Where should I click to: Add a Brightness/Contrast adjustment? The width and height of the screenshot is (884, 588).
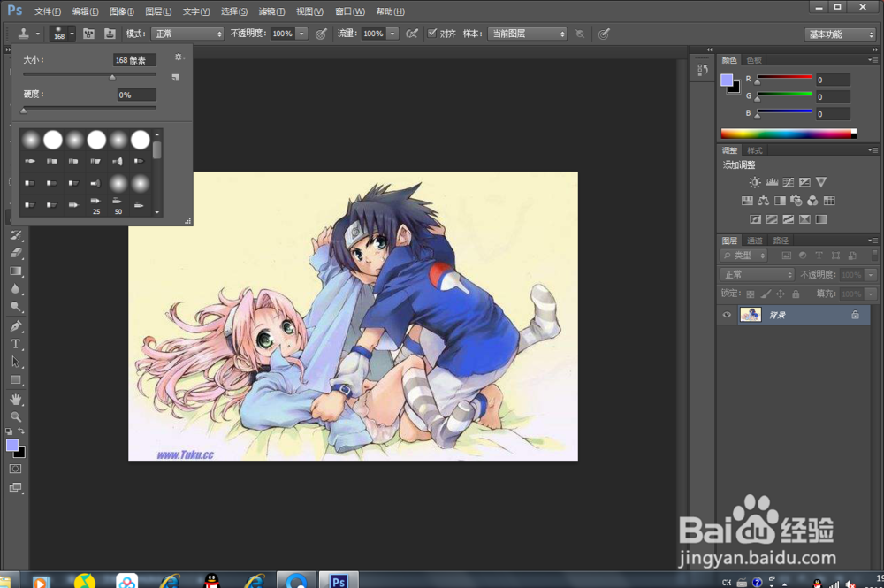(x=754, y=182)
